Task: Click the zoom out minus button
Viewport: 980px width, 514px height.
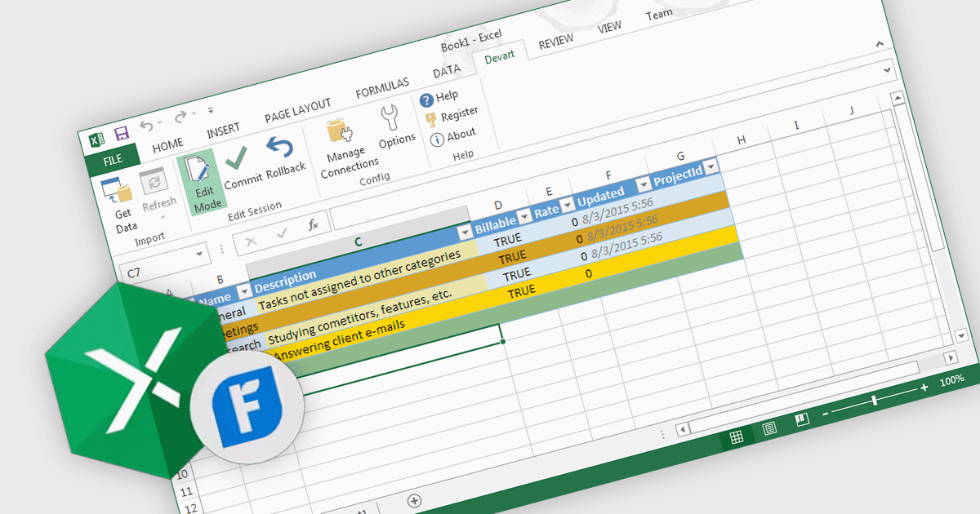Action: 825,414
